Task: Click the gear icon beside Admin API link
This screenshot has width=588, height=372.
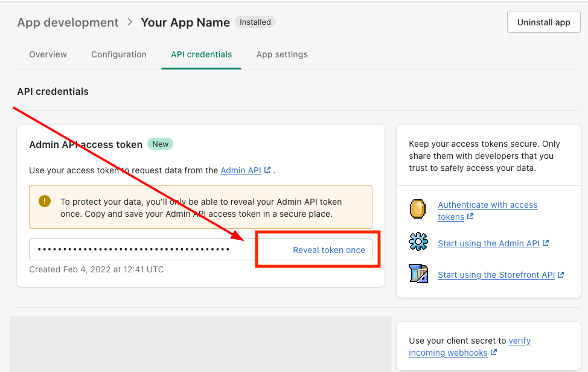Action: coord(418,242)
